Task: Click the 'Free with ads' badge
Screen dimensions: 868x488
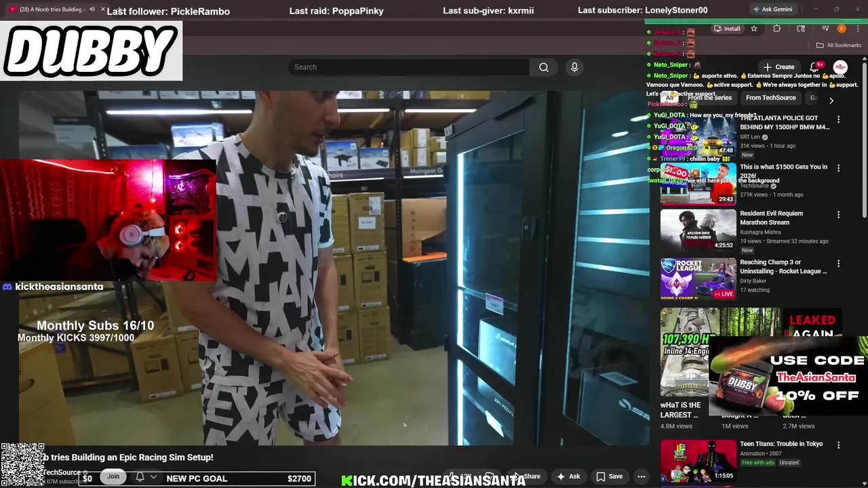Action: (x=758, y=463)
